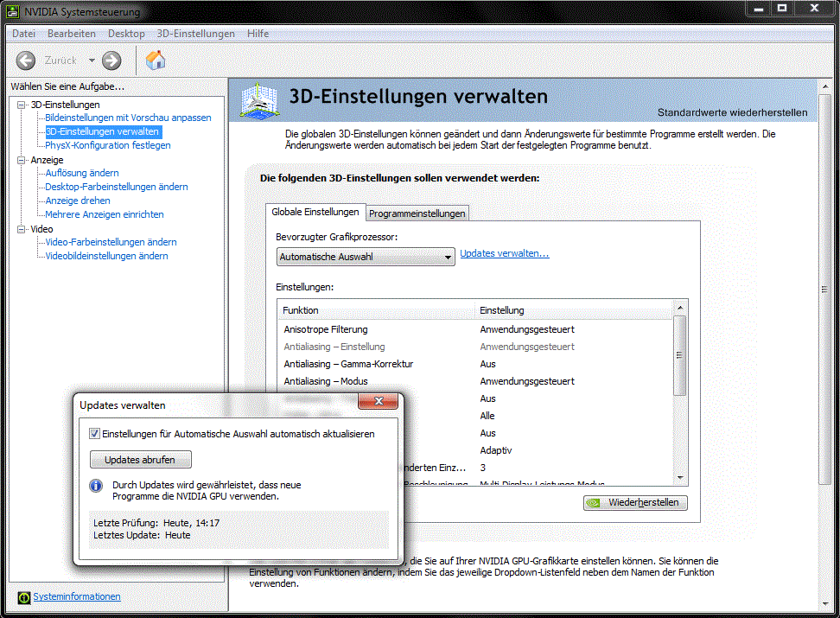Image resolution: width=840 pixels, height=618 pixels.
Task: Open Video-Farbeinstellungen ändern
Action: 111,242
